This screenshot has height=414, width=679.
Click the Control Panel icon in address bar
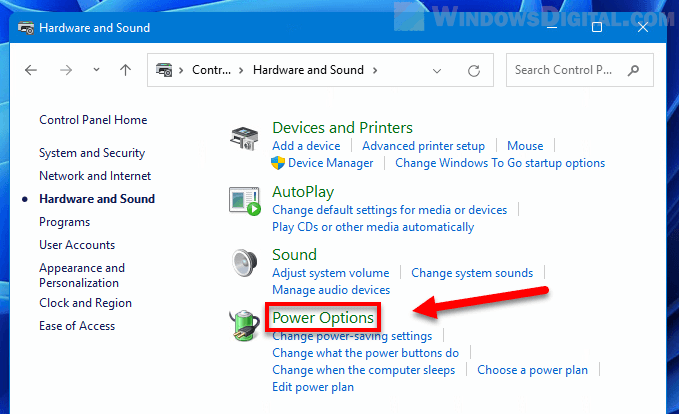point(164,70)
